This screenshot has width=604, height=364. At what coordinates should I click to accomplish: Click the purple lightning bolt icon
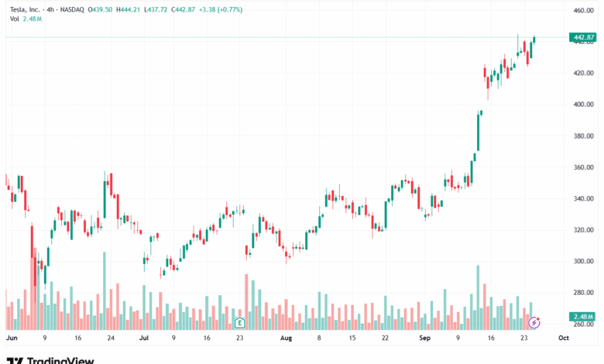pyautogui.click(x=534, y=321)
